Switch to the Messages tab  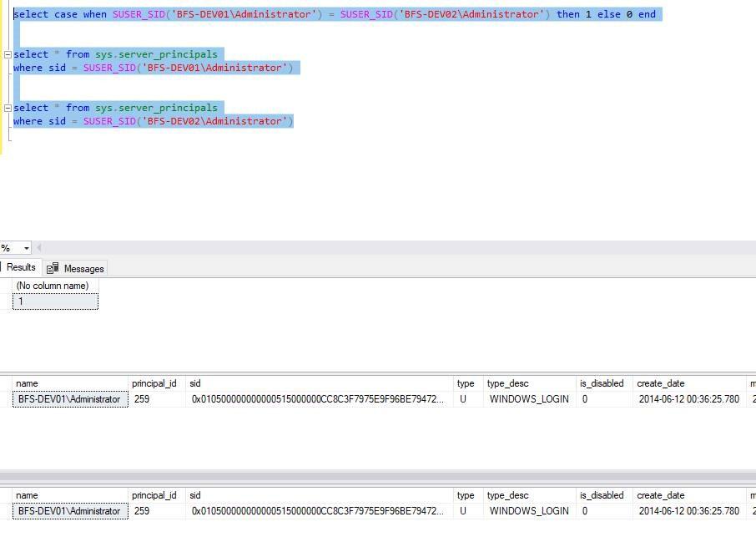tap(76, 268)
